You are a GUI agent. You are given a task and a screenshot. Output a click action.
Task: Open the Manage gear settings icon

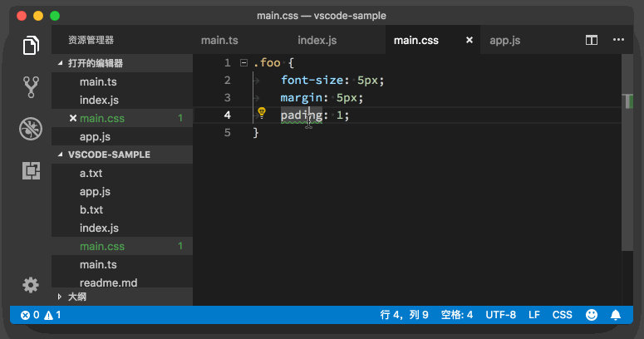tap(31, 285)
